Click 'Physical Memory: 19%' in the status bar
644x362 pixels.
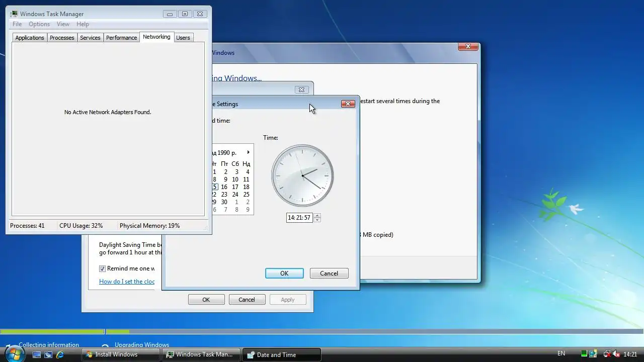(149, 226)
